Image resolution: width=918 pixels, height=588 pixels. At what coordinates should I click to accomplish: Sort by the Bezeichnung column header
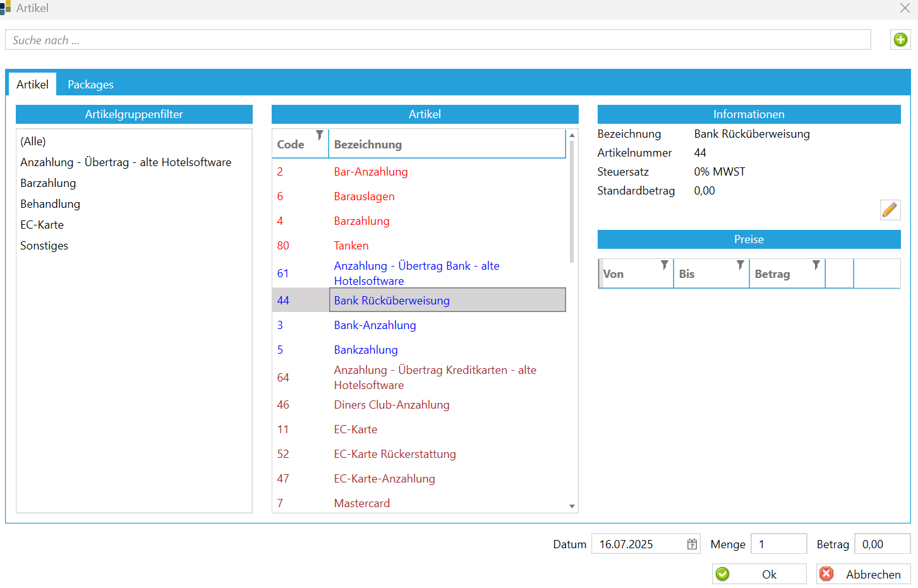pyautogui.click(x=447, y=144)
